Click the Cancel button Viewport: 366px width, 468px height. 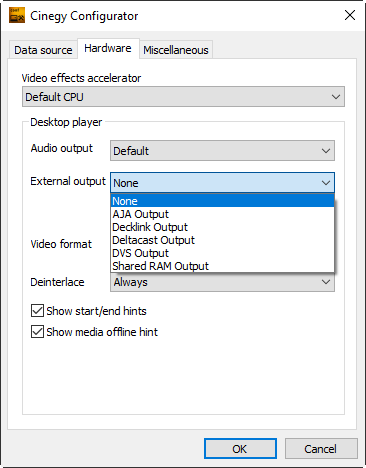click(x=321, y=449)
